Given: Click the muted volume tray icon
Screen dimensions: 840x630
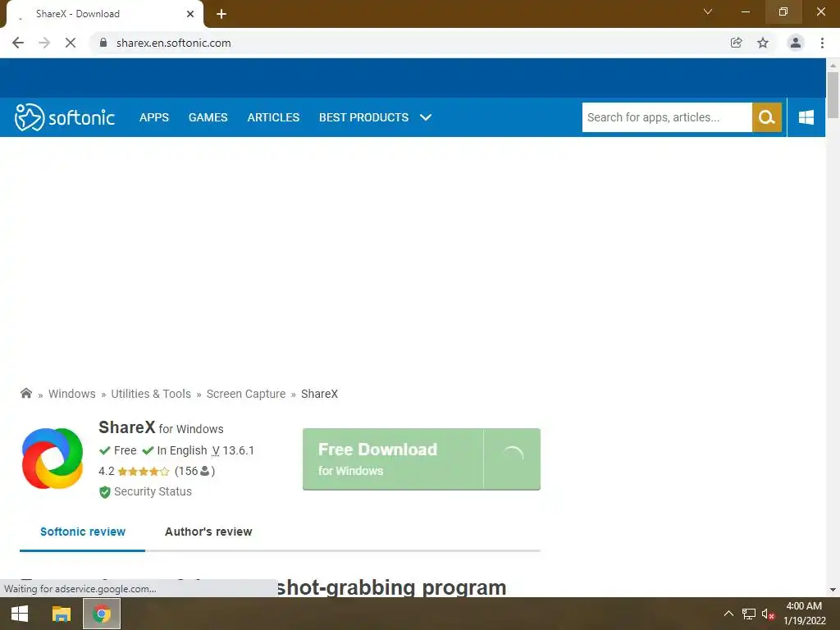Looking at the screenshot, I should pyautogui.click(x=768, y=614).
